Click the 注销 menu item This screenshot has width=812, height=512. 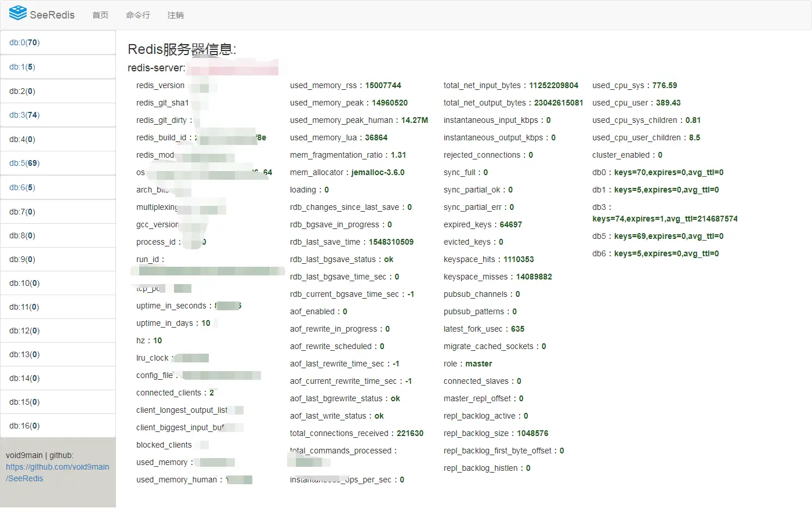coord(176,15)
